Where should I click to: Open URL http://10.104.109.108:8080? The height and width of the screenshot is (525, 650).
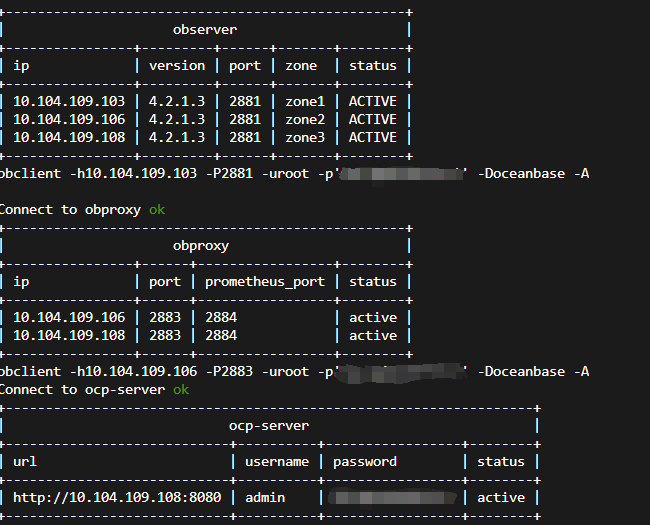coord(117,498)
